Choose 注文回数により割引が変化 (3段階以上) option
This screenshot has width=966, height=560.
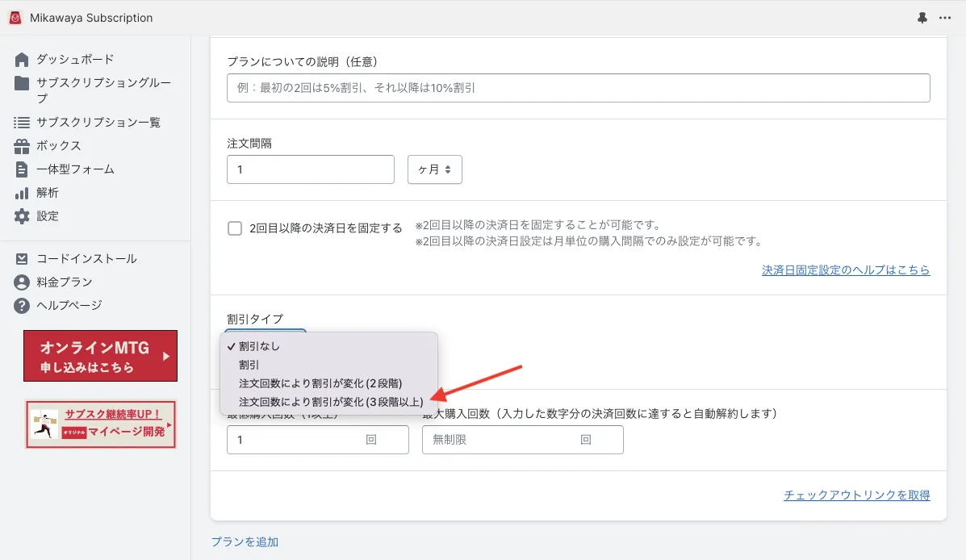click(331, 401)
